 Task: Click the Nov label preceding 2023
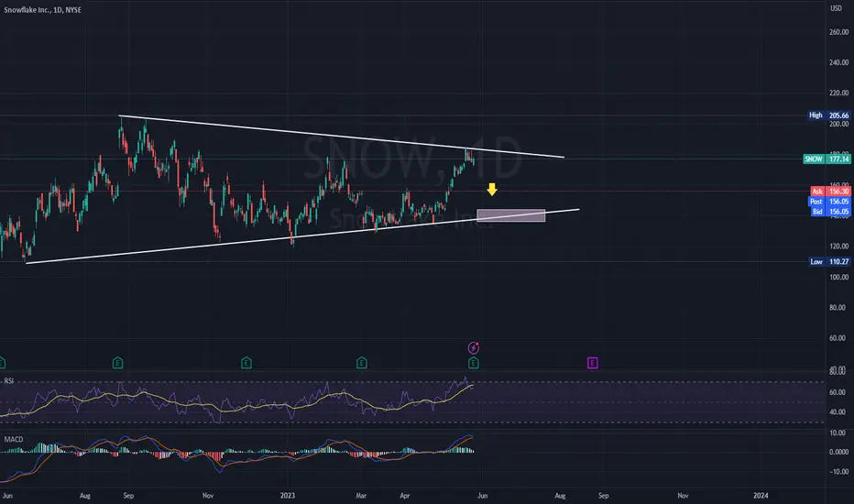pos(208,496)
